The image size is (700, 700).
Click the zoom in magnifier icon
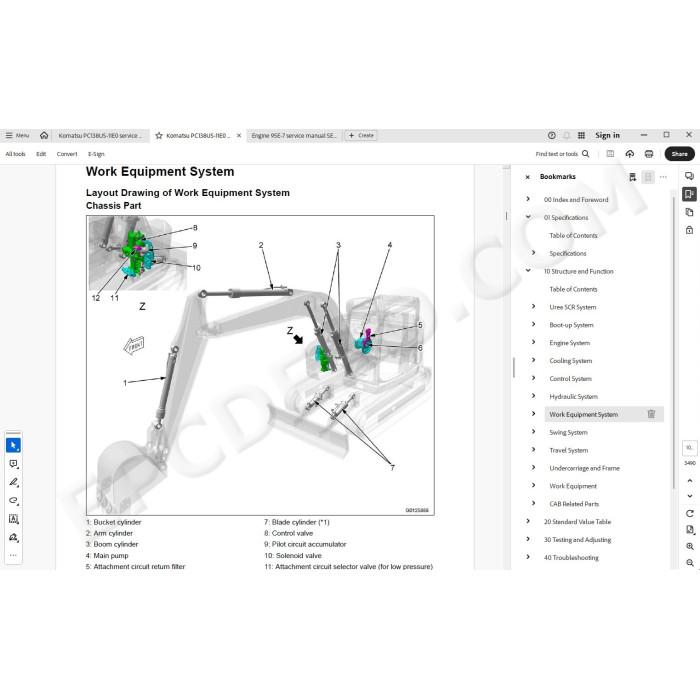[690, 546]
